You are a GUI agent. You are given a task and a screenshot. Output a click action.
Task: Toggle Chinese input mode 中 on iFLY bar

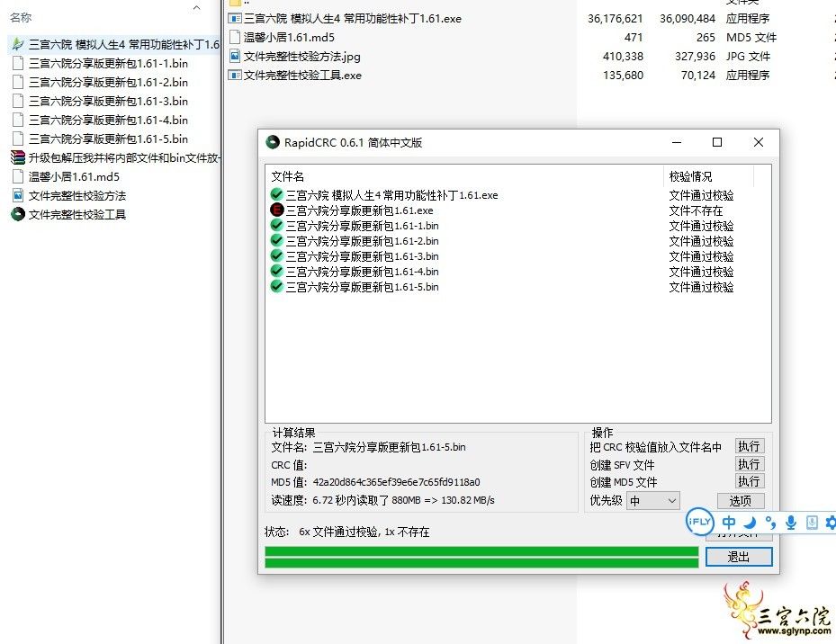tap(728, 523)
